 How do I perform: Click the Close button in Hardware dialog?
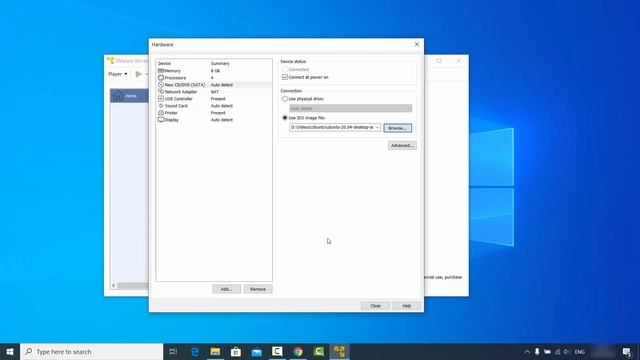pos(375,306)
